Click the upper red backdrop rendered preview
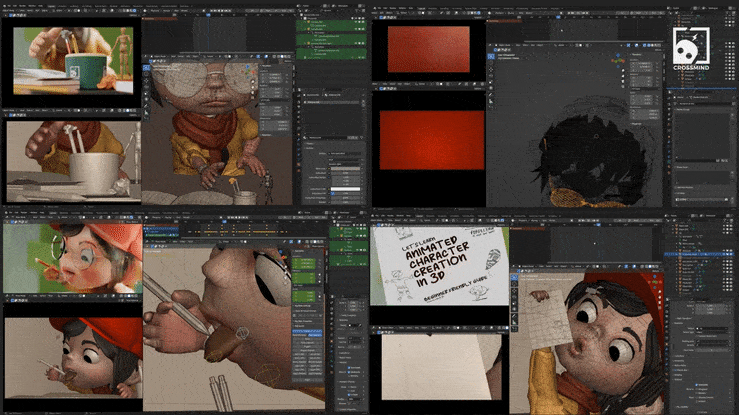Viewport: 739px width, 415px height. pos(428,49)
